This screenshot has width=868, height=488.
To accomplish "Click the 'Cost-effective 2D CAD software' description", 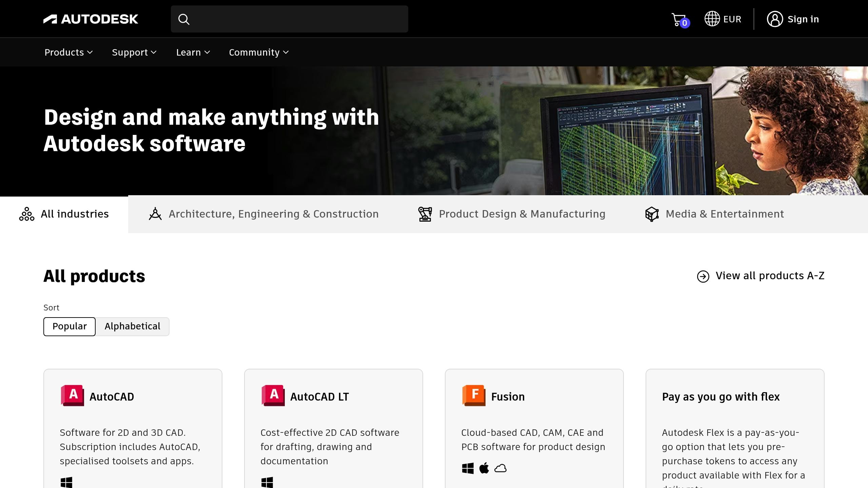I will click(x=330, y=447).
